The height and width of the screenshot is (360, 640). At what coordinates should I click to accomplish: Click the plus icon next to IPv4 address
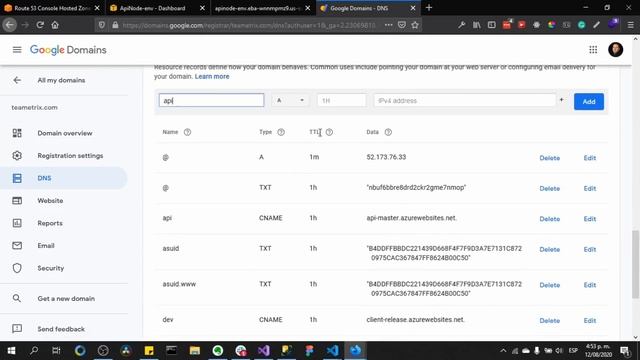click(562, 100)
